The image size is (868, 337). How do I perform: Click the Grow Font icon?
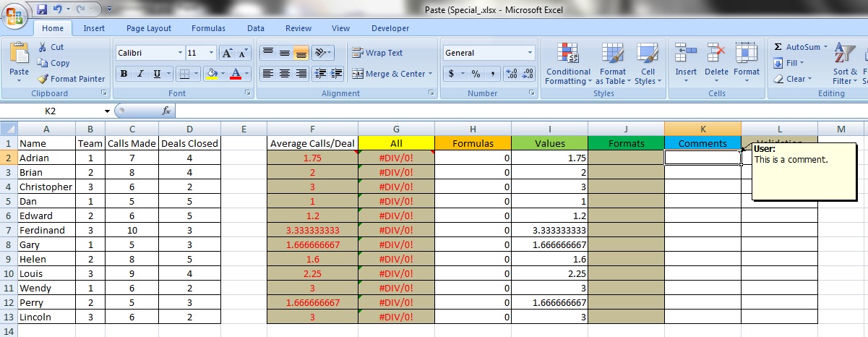pyautogui.click(x=227, y=53)
